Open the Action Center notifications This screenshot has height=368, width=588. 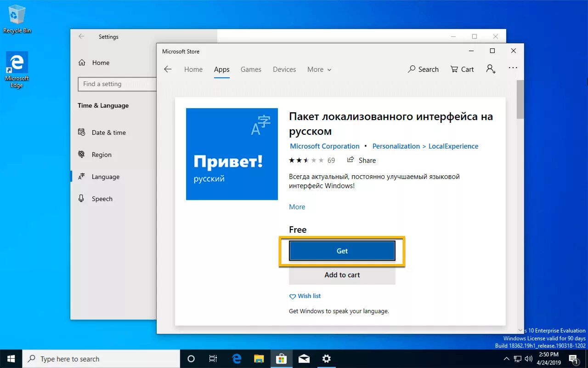[574, 359]
